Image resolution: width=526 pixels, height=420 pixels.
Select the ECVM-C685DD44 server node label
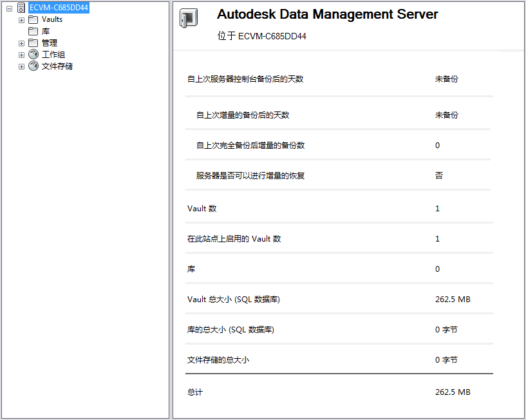point(59,7)
